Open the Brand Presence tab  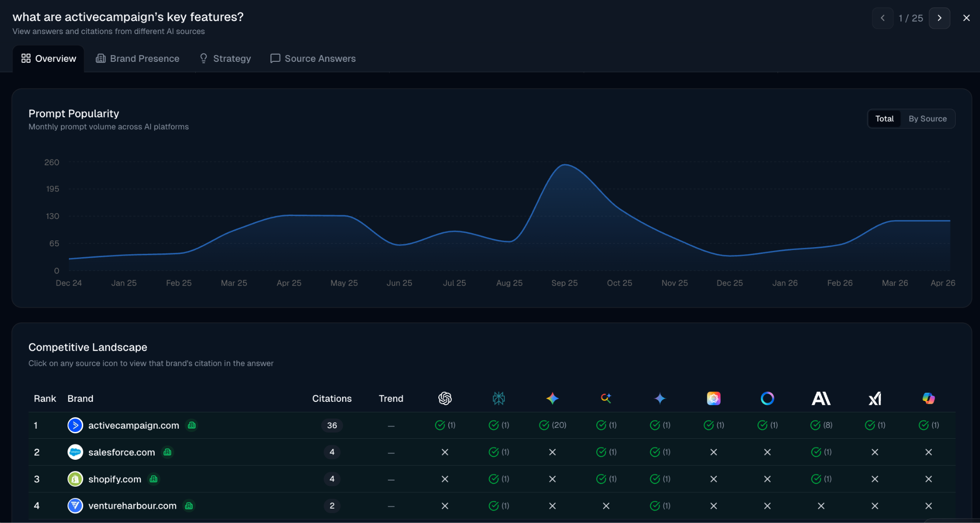(138, 58)
